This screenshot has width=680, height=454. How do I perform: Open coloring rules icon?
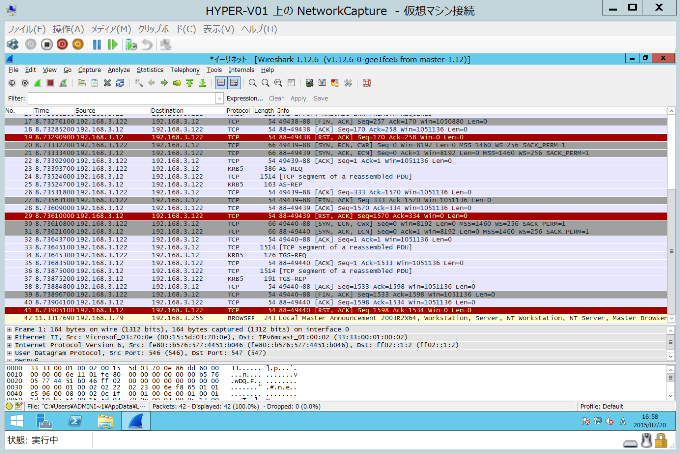point(335,83)
